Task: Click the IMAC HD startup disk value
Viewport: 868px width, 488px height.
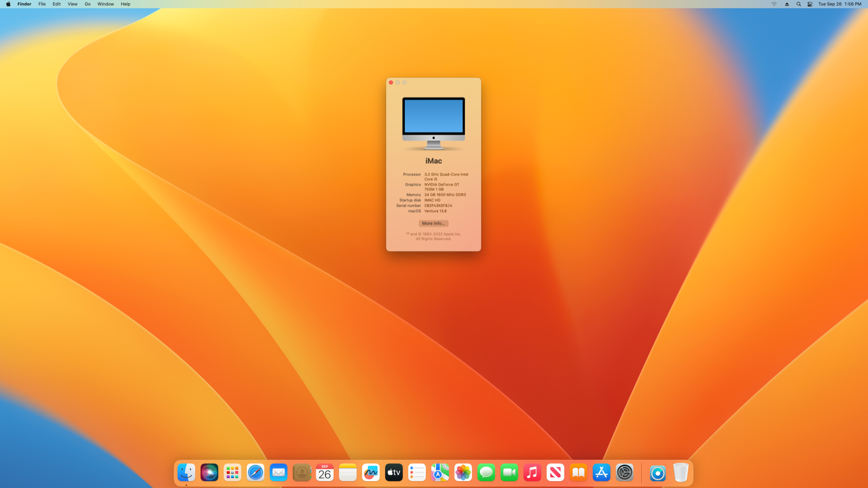Action: coord(432,200)
